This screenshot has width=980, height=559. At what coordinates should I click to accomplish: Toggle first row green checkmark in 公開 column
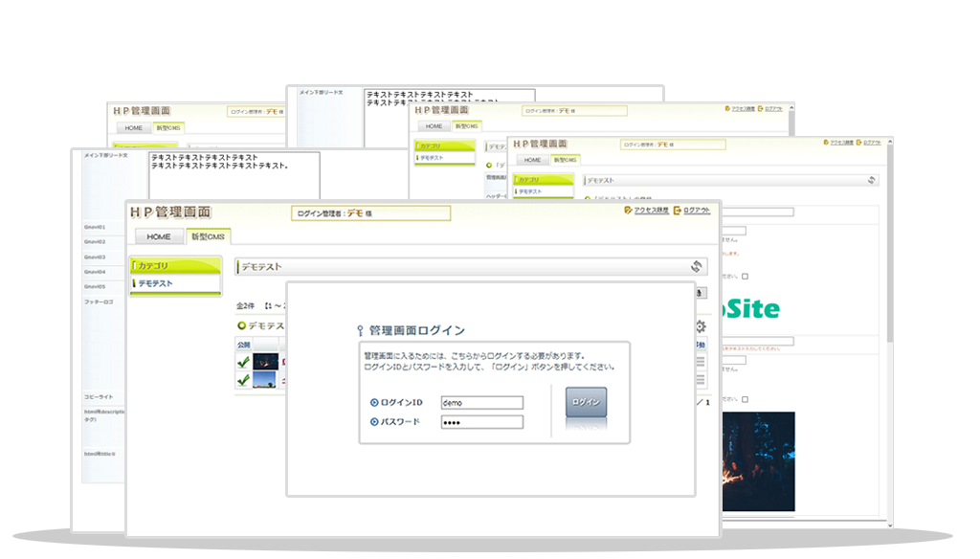pos(243,362)
